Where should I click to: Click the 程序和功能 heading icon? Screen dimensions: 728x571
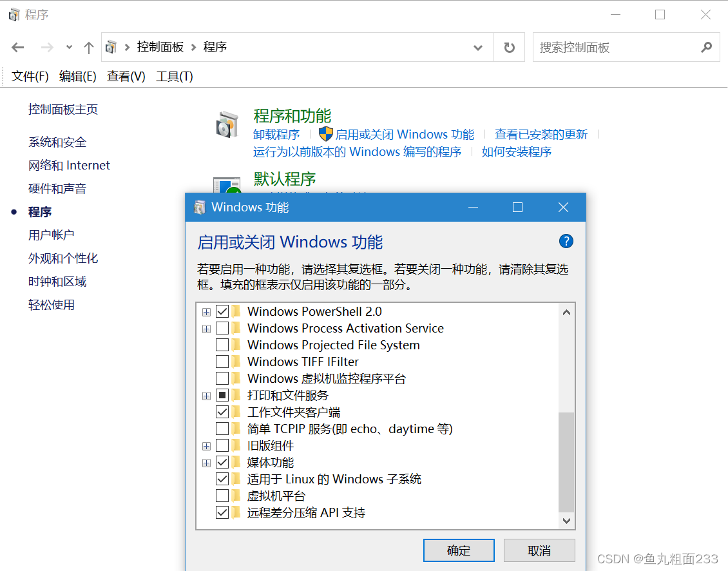coord(227,124)
